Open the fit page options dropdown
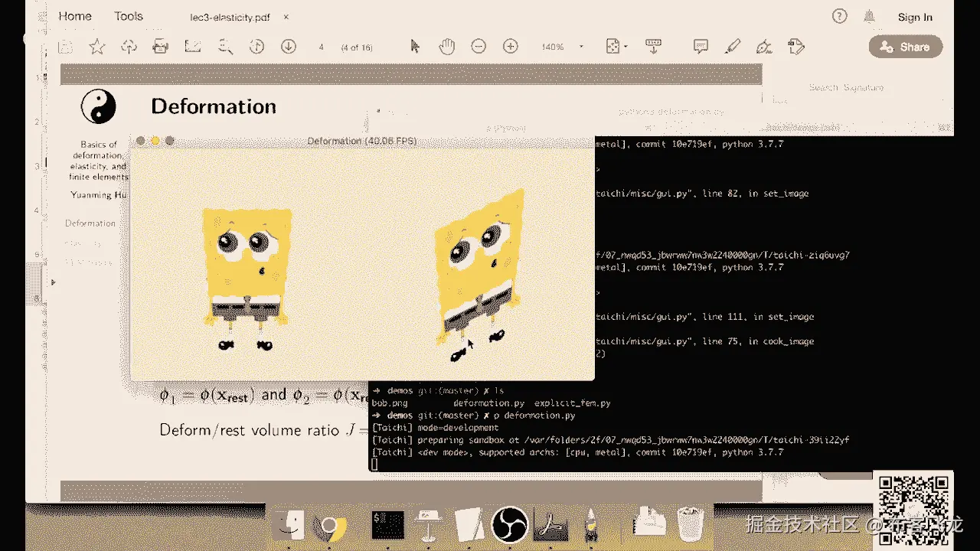This screenshot has height=551, width=980. point(617,47)
